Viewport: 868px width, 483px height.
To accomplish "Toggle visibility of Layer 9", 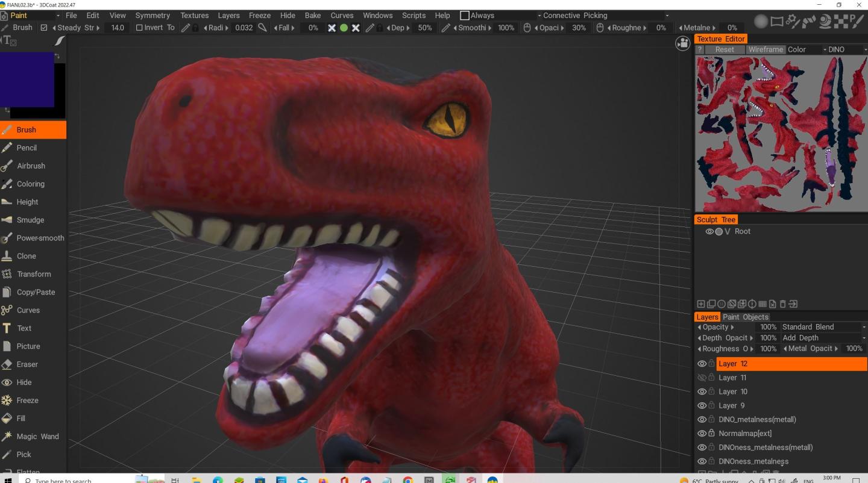I will [x=702, y=405].
